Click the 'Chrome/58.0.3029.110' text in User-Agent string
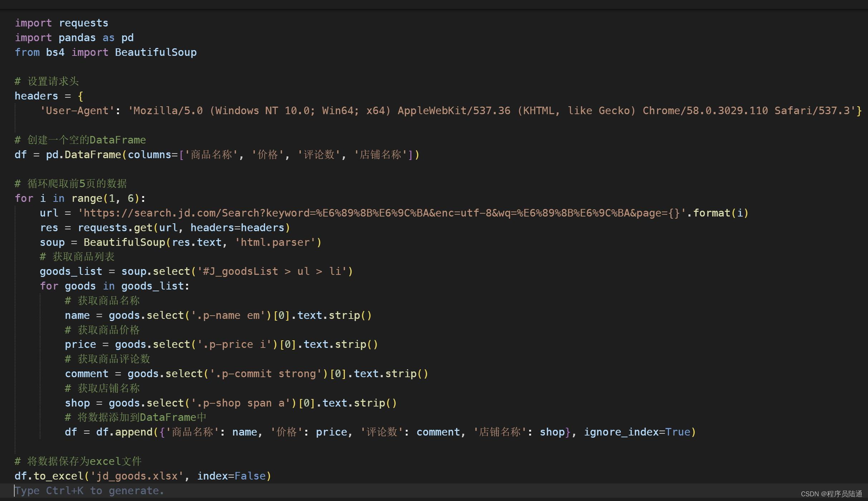This screenshot has width=868, height=501. point(705,111)
